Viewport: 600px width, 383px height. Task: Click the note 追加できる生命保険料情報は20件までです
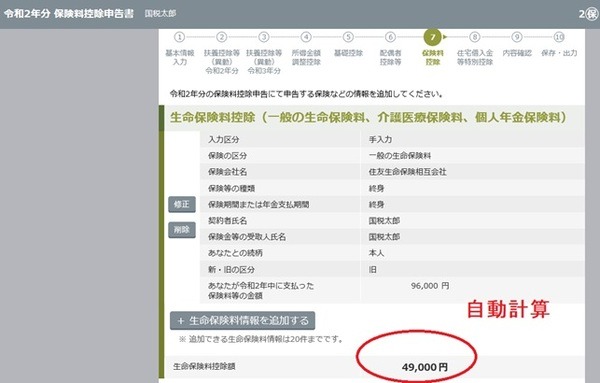point(261,339)
